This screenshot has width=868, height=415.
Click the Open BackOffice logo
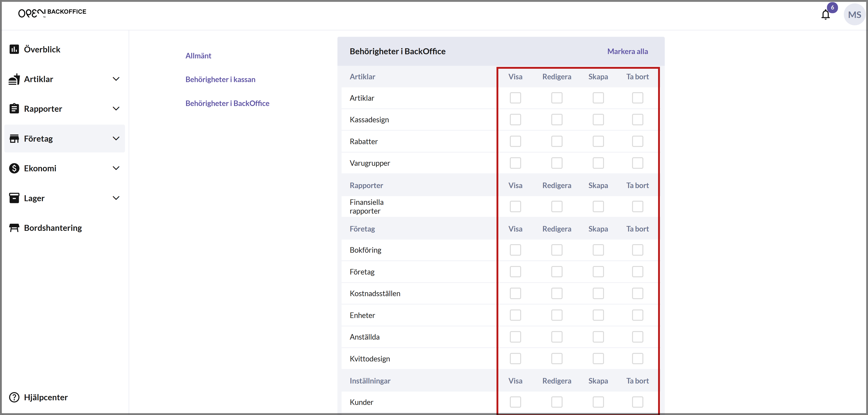coord(52,13)
